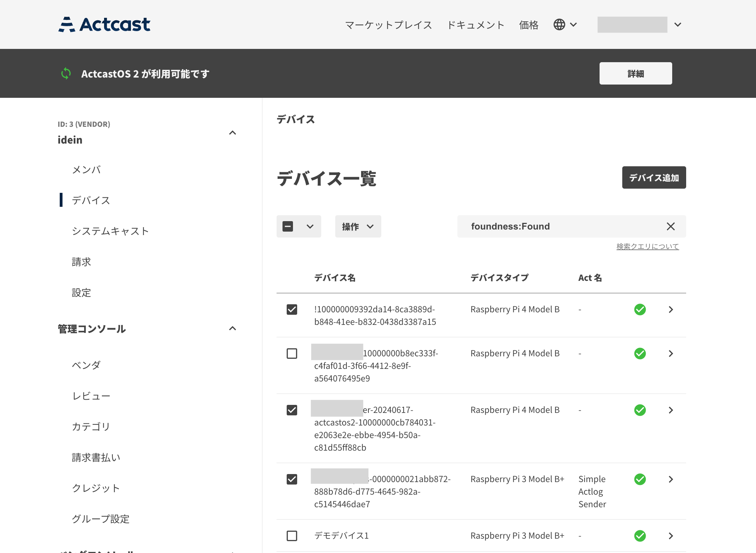Viewport: 756px width, 553px height.
Task: Check the checkbox of the second device row
Action: click(292, 354)
